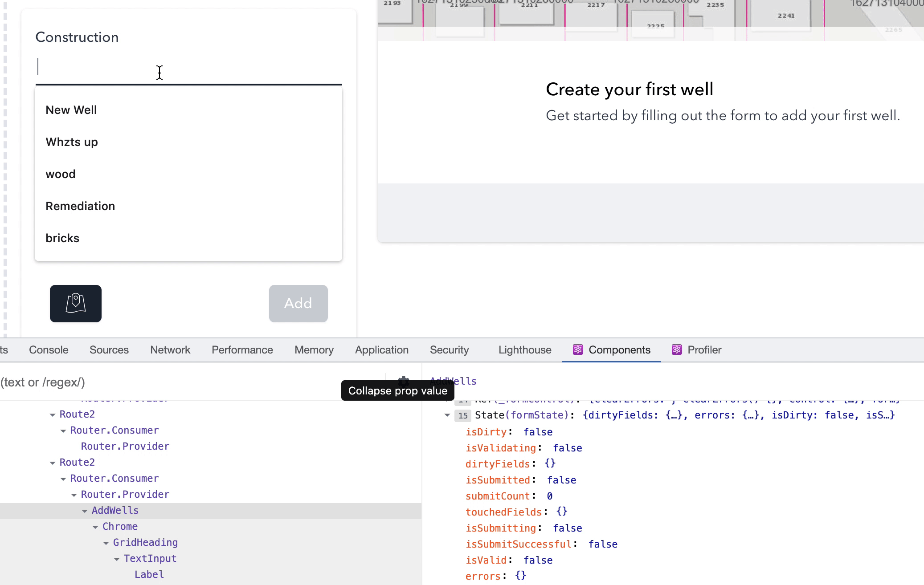The width and height of the screenshot is (924, 585).
Task: Open the Network tab
Action: (170, 350)
